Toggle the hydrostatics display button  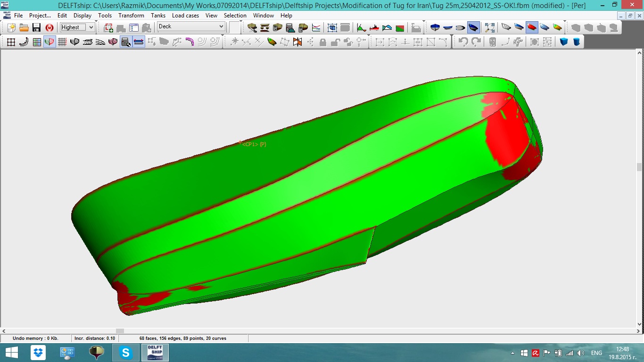click(125, 42)
